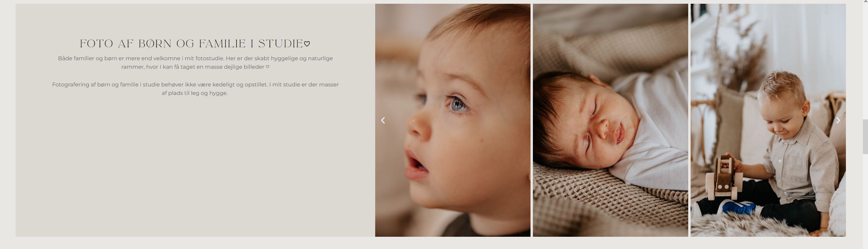Click the vertical scrollbar thumb
The width and height of the screenshot is (868, 249).
point(865,137)
